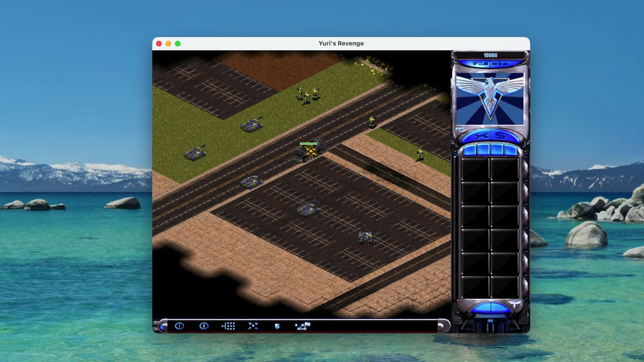Click the Team 1 button in command bar

pos(179,326)
